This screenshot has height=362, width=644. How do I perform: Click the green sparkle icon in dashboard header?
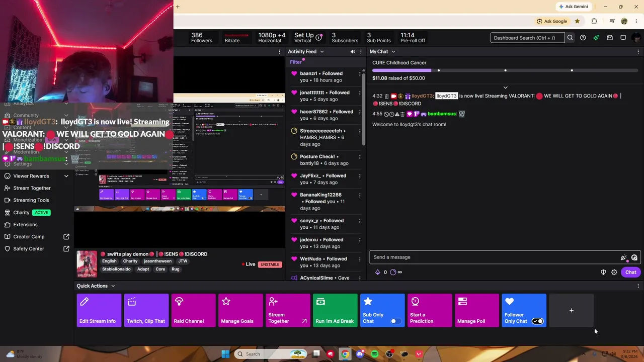coord(596,38)
